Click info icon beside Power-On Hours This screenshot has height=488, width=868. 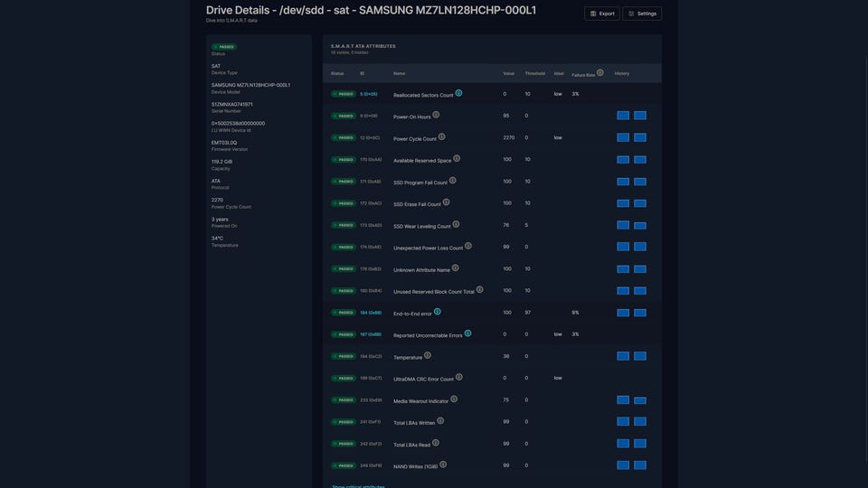[436, 115]
